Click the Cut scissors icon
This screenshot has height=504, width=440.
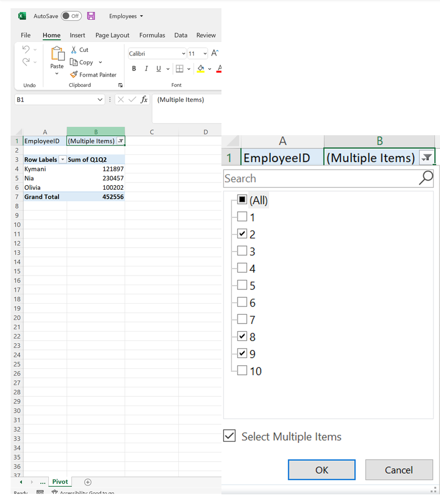coord(74,49)
